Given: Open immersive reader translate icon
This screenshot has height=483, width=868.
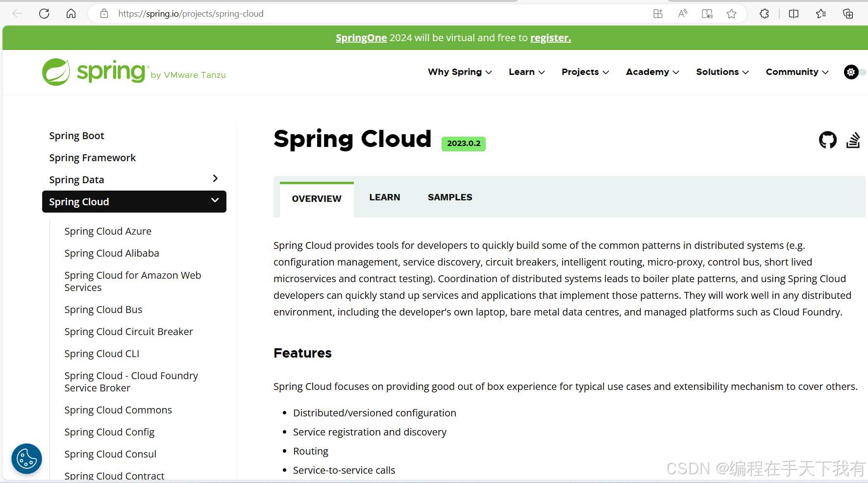Looking at the screenshot, I should [x=707, y=14].
